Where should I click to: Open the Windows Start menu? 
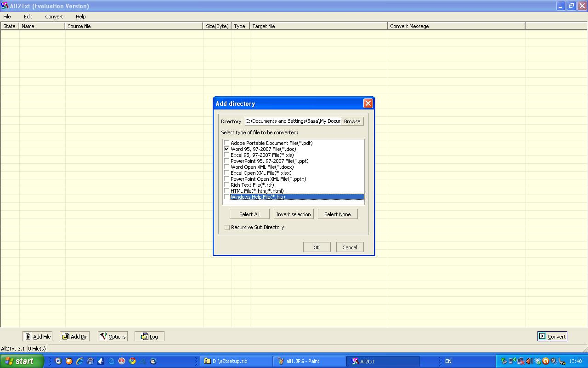tap(22, 361)
